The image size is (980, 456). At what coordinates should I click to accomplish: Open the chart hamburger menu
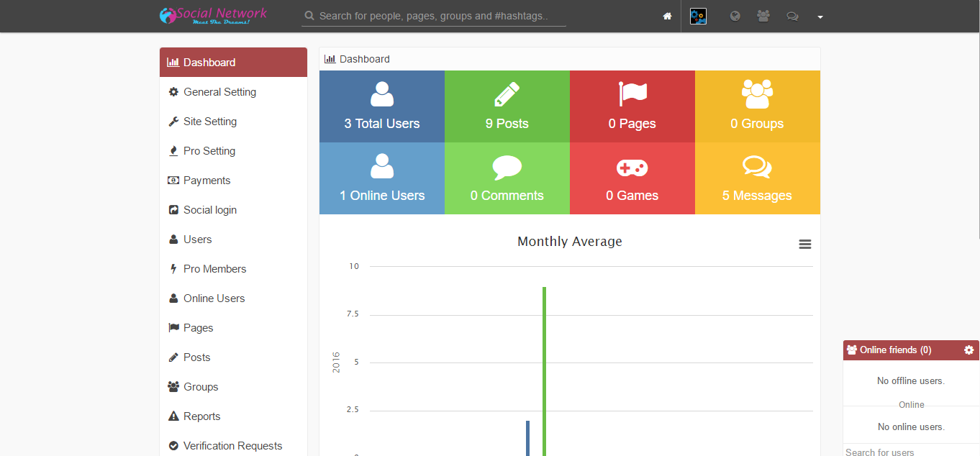805,245
